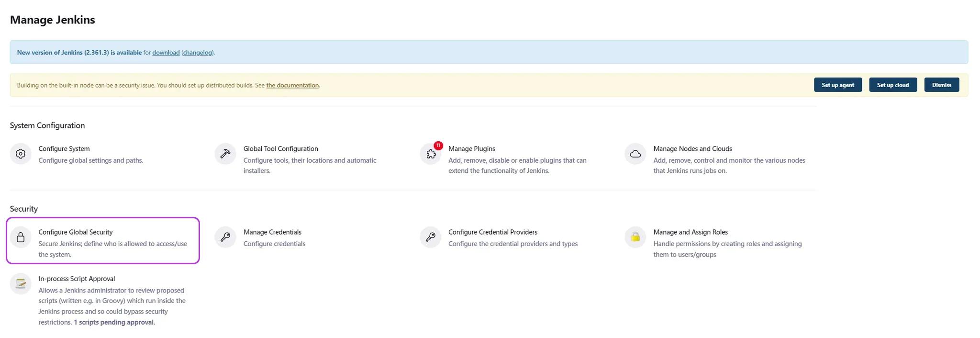Click the In-process Script Approval notepad icon
980x338 pixels.
[21, 283]
